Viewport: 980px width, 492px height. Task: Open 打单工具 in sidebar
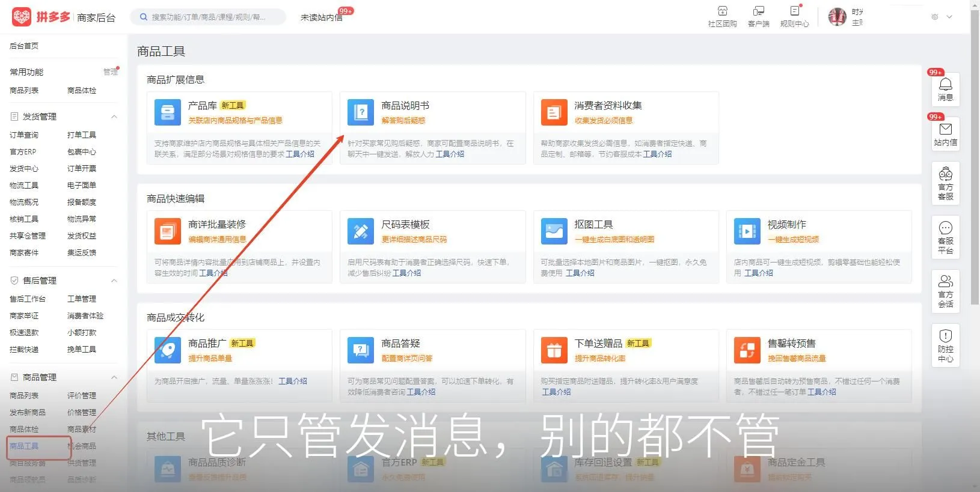click(82, 135)
